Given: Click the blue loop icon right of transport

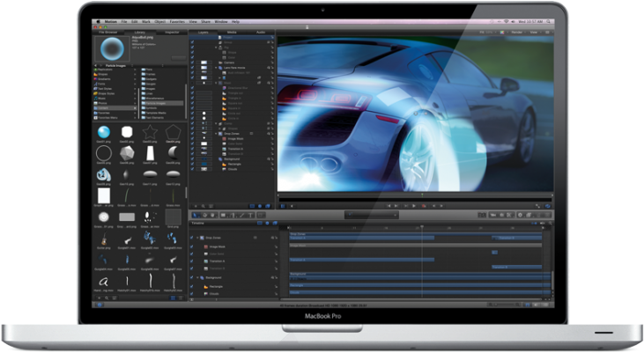Looking at the screenshot, I should pyautogui.click(x=548, y=206).
